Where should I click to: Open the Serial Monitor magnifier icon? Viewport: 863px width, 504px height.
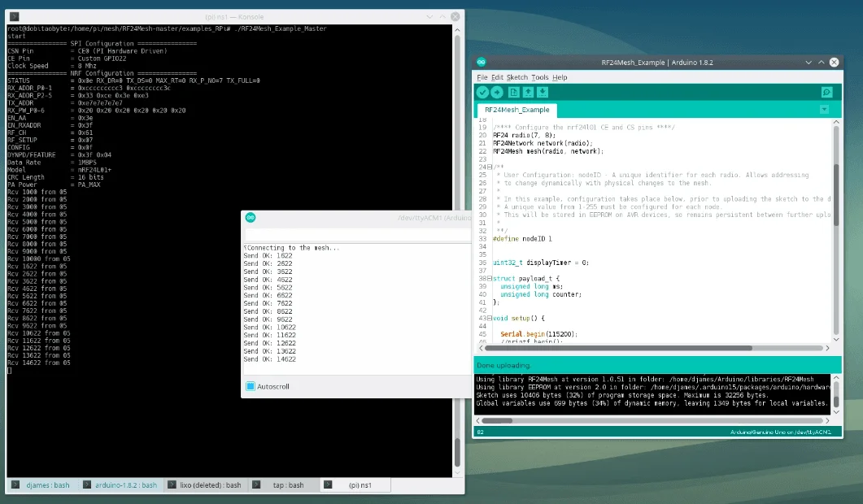click(826, 93)
